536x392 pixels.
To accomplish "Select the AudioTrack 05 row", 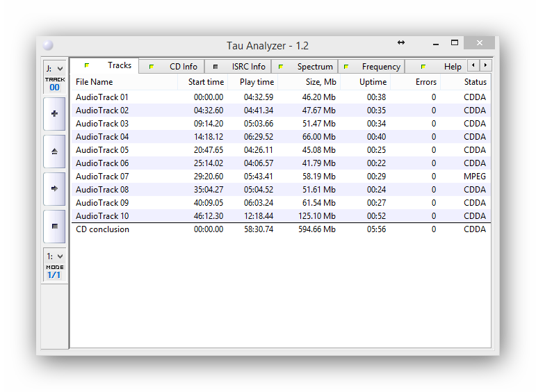I will [x=281, y=150].
